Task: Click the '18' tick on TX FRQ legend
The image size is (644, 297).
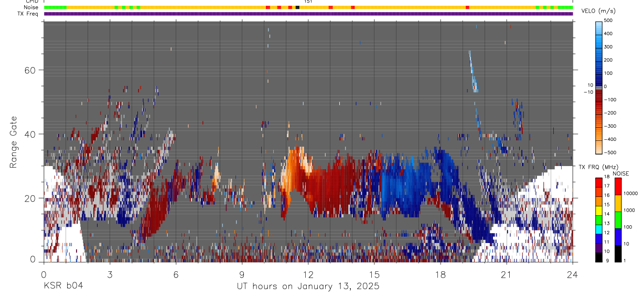Action: (607, 178)
